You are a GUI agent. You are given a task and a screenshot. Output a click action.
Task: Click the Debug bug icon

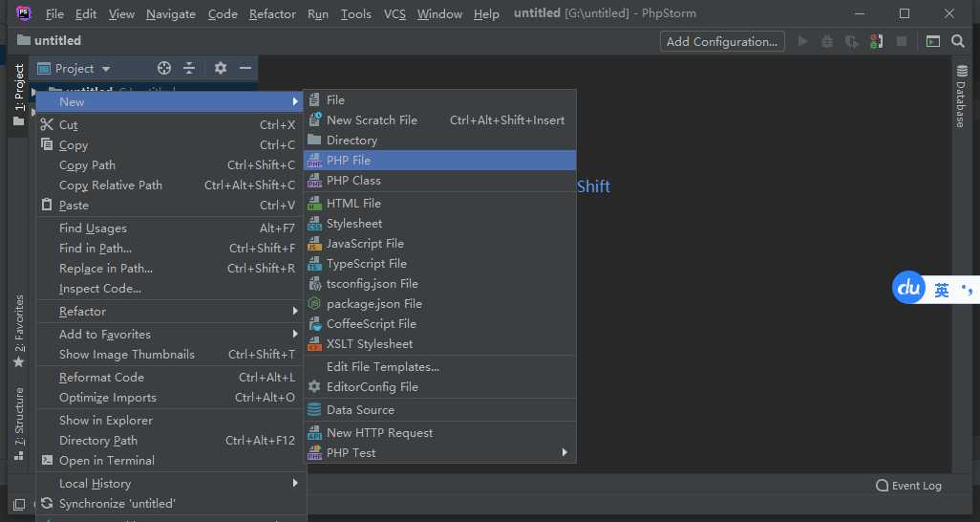827,41
